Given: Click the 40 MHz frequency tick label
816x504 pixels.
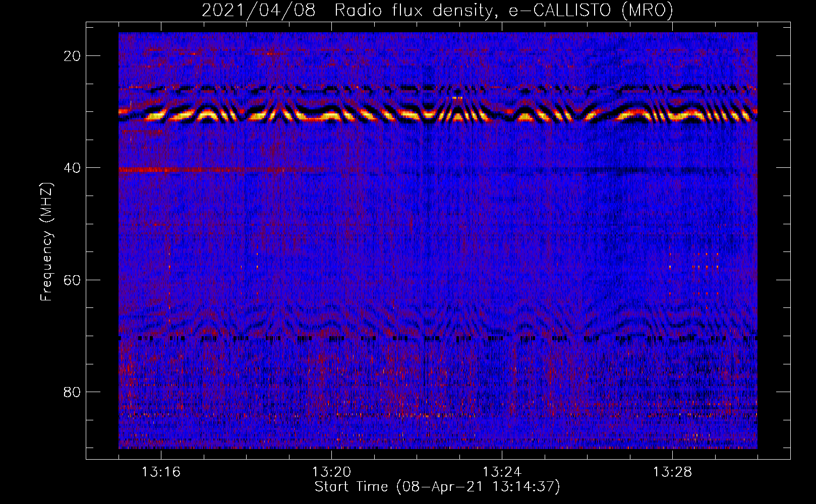Looking at the screenshot, I should 73,168.
